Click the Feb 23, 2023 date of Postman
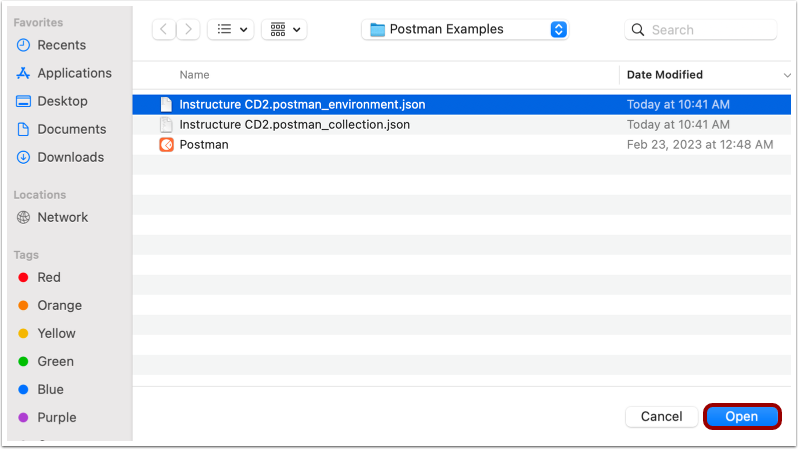The width and height of the screenshot is (798, 449). 700,145
